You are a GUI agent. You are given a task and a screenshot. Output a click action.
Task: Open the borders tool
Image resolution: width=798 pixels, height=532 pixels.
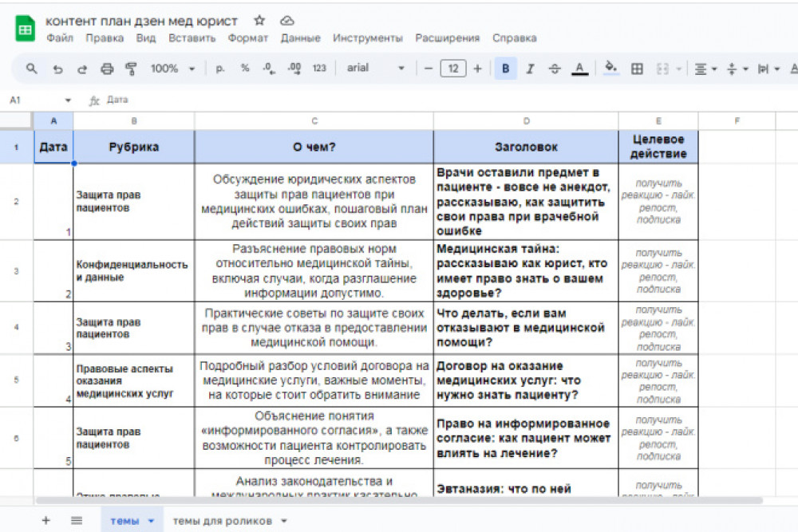tap(637, 69)
